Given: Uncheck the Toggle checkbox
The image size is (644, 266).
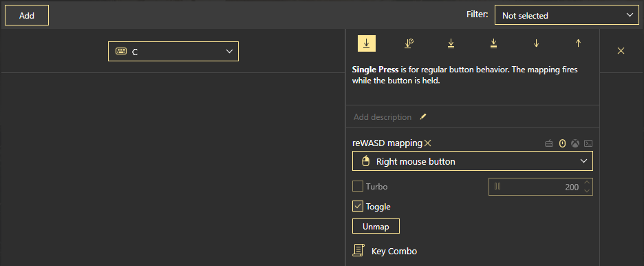Looking at the screenshot, I should [358, 206].
